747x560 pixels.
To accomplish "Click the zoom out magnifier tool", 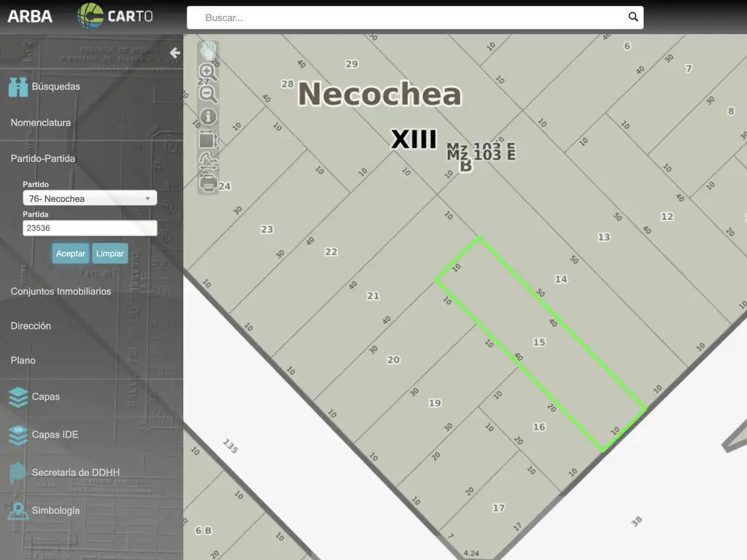I will pyautogui.click(x=208, y=94).
